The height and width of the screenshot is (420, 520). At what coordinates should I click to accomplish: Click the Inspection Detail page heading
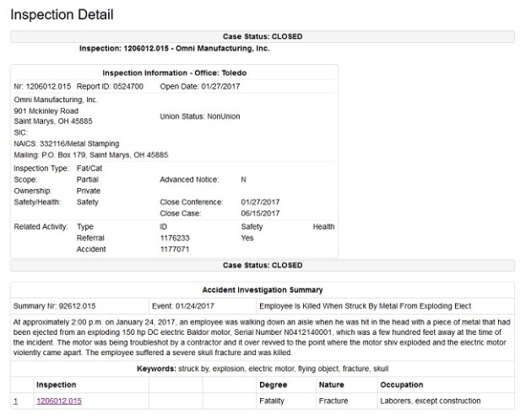[62, 15]
